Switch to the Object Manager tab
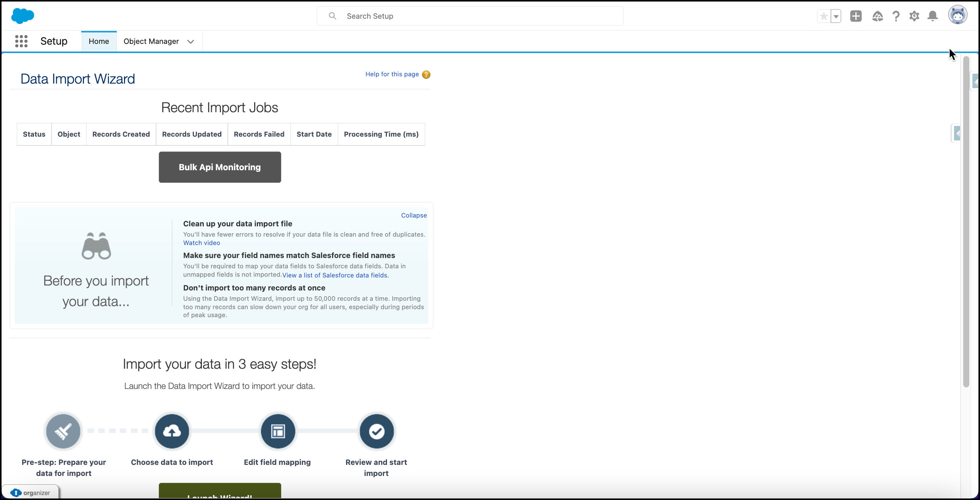980x500 pixels. [x=151, y=41]
